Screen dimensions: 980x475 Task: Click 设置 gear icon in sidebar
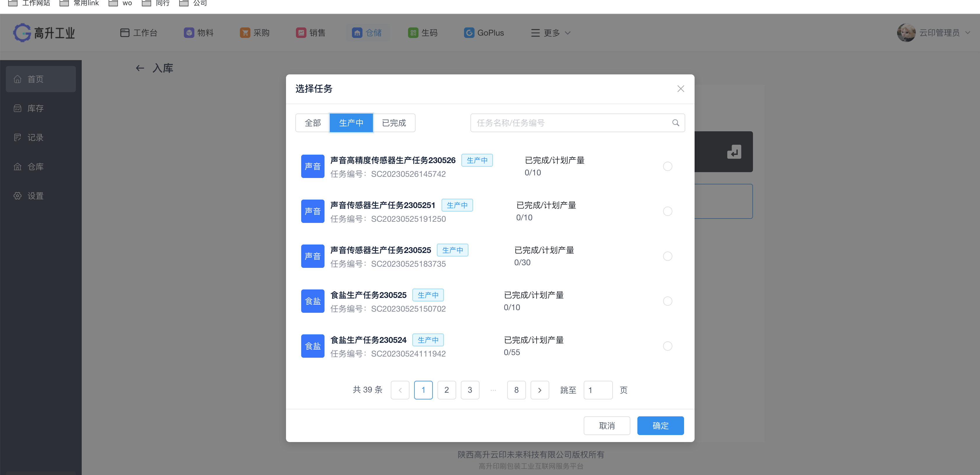pyautogui.click(x=18, y=196)
